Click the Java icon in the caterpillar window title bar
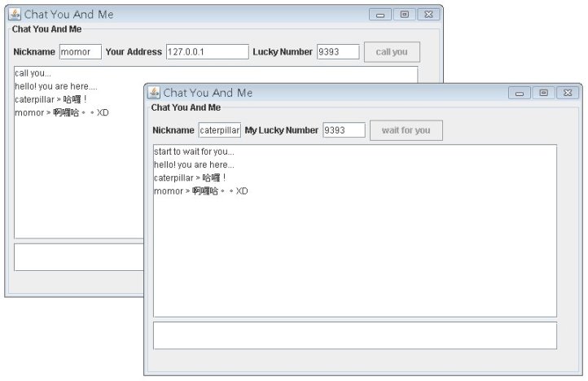588x381 pixels. (x=154, y=93)
